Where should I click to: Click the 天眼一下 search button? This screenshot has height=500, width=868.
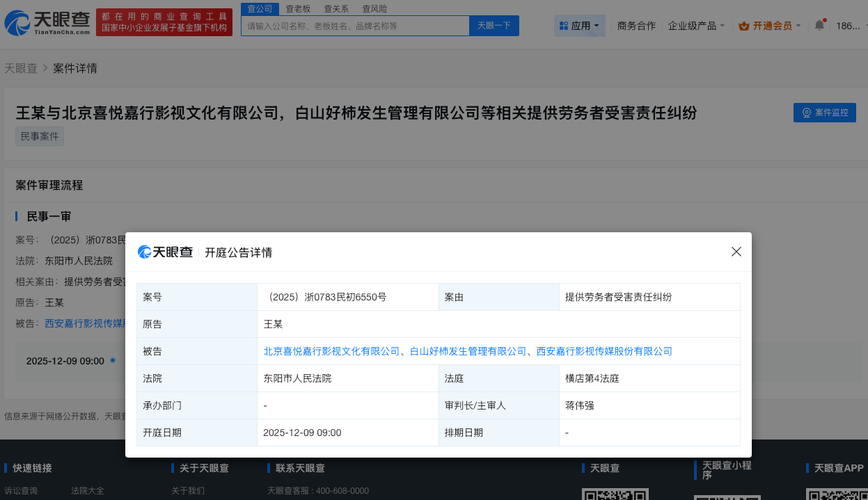click(x=494, y=25)
